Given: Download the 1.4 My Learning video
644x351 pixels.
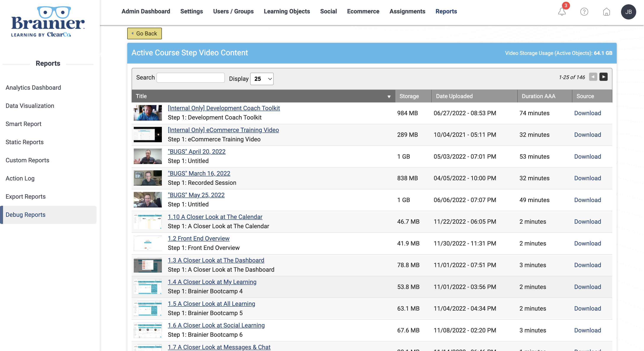Looking at the screenshot, I should point(588,287).
